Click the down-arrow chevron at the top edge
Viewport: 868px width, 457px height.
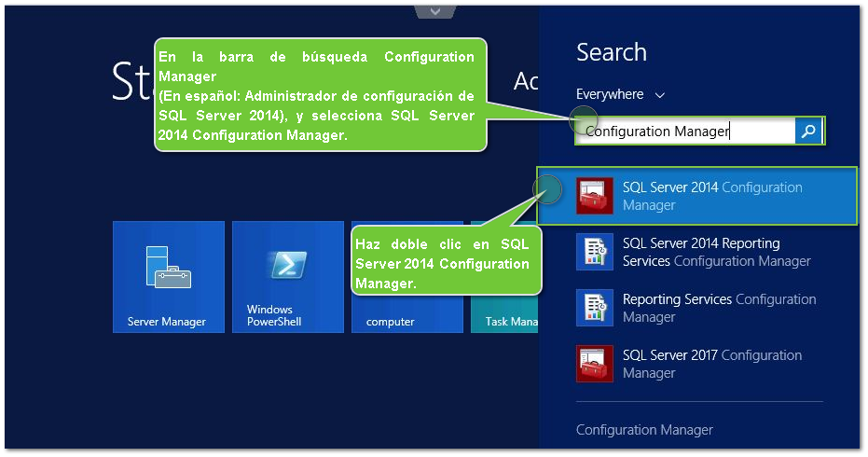[x=435, y=11]
